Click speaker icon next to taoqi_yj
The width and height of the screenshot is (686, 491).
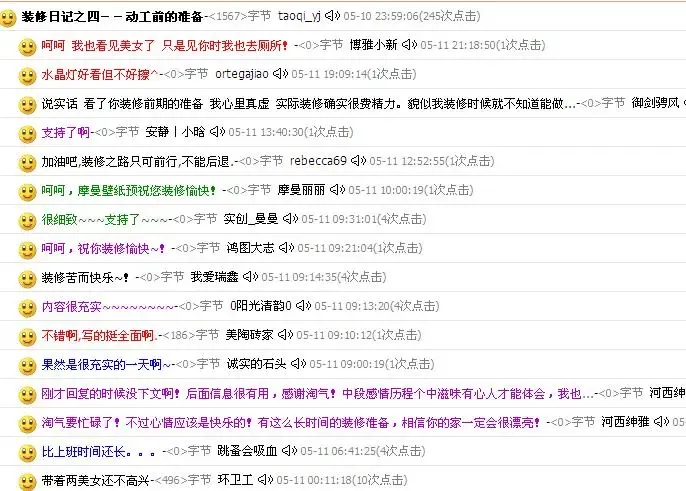[x=332, y=16]
